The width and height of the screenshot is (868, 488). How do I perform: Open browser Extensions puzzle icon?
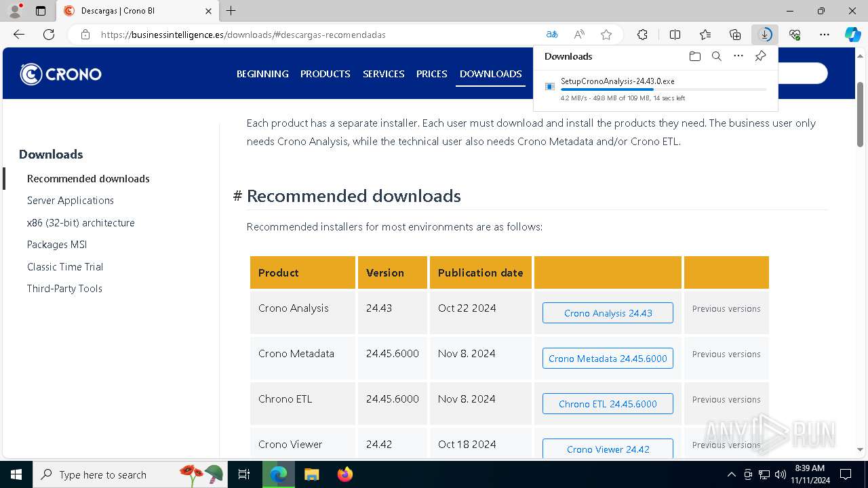click(642, 35)
